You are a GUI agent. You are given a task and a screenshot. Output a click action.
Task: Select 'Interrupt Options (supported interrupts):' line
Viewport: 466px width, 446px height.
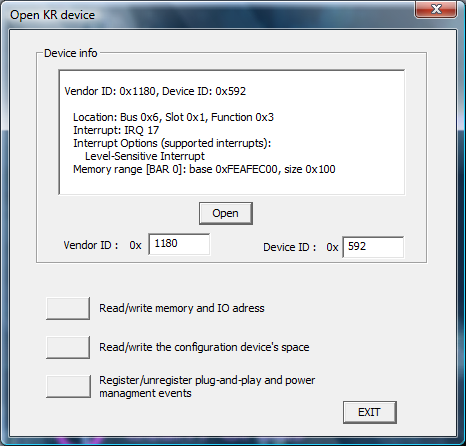172,143
